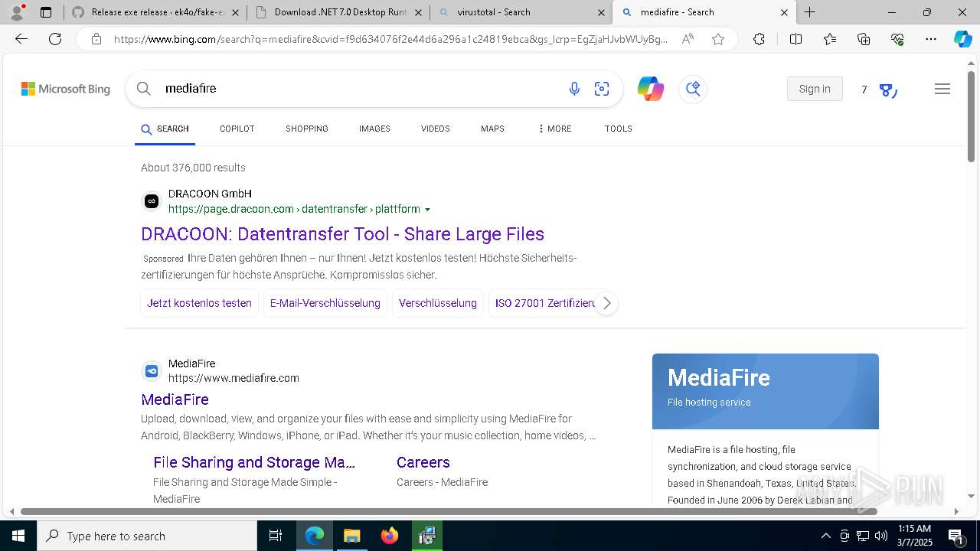980x551 pixels.
Task: Toggle split screen icon
Action: click(x=795, y=39)
